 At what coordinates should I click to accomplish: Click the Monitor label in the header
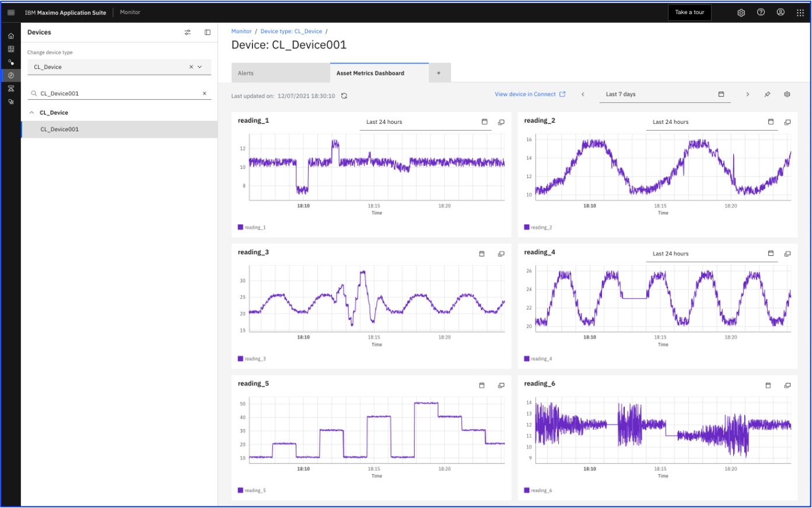coord(130,12)
